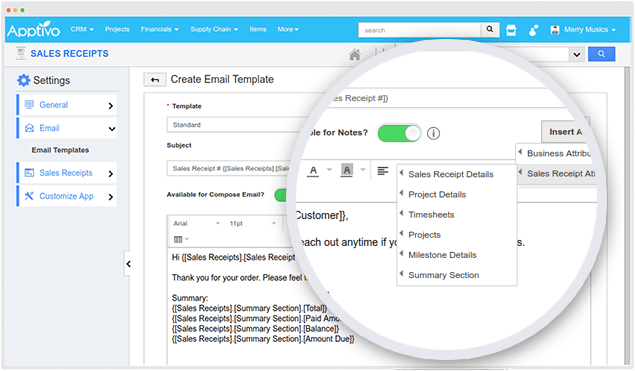Viewport: 635px width, 371px height.
Task: Open the background color dropdown arrow
Action: [363, 170]
